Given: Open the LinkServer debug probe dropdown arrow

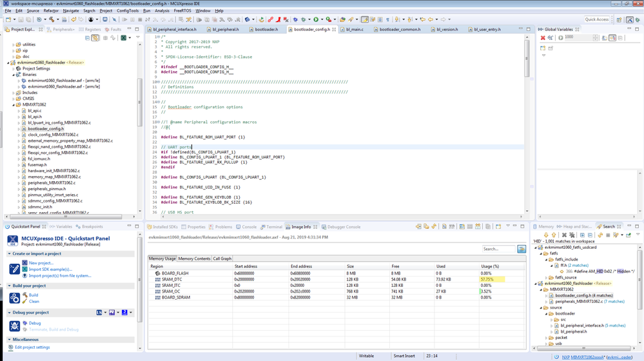Looking at the screenshot, I should point(106,313).
